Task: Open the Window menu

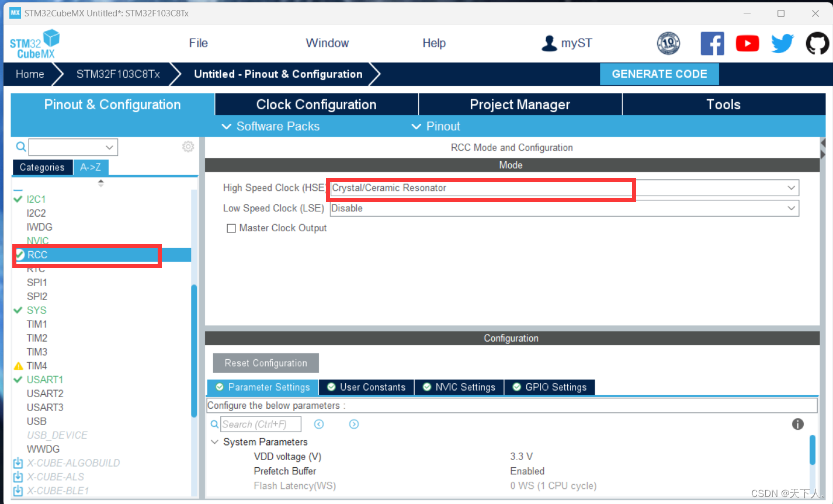Action: 327,43
